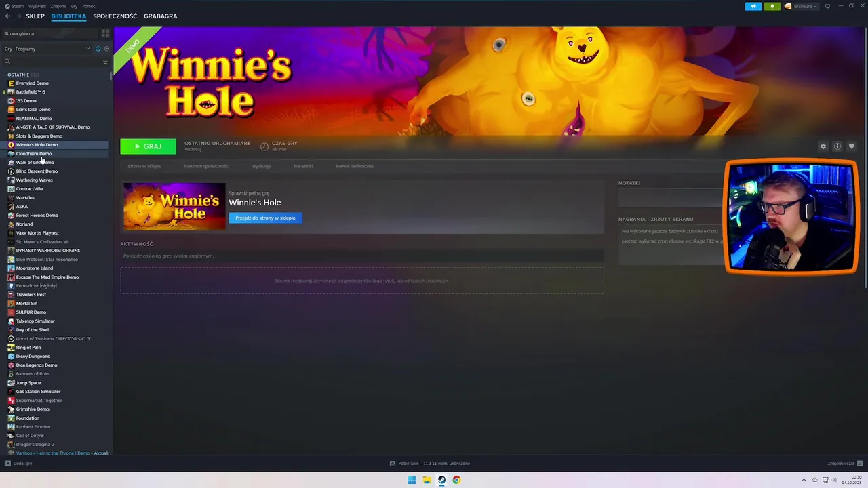Go forward with the right arrow
Image resolution: width=868 pixels, height=488 pixels.
tap(18, 16)
